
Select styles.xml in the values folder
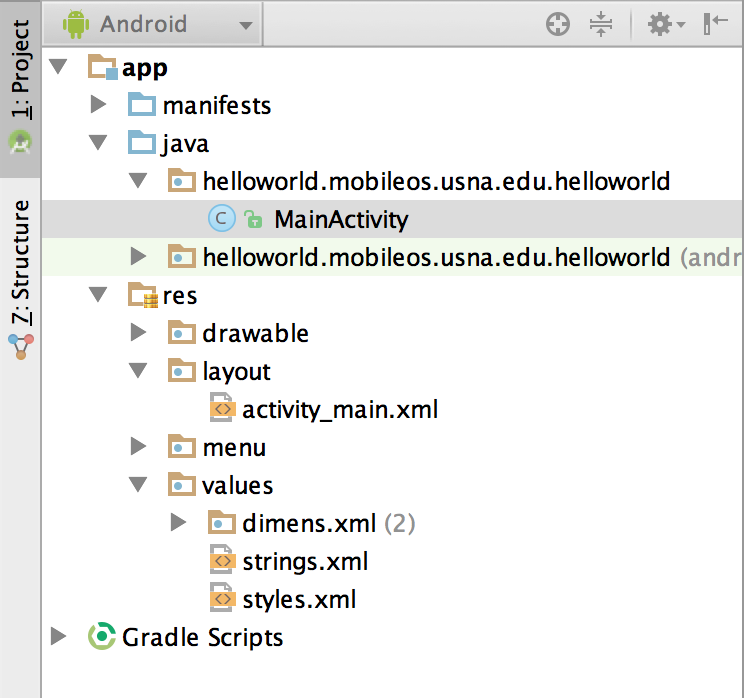(x=298, y=599)
